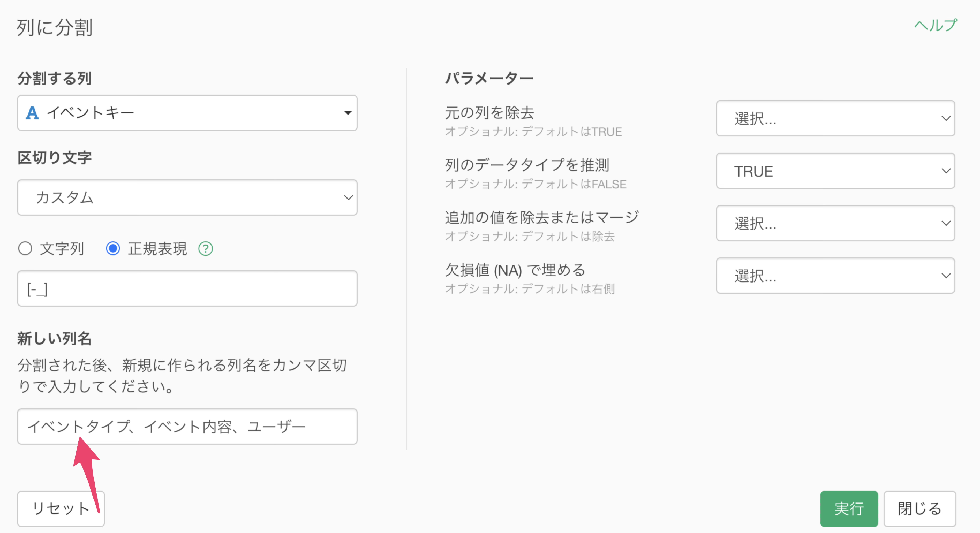Open the ヘルプ help link

click(x=935, y=25)
